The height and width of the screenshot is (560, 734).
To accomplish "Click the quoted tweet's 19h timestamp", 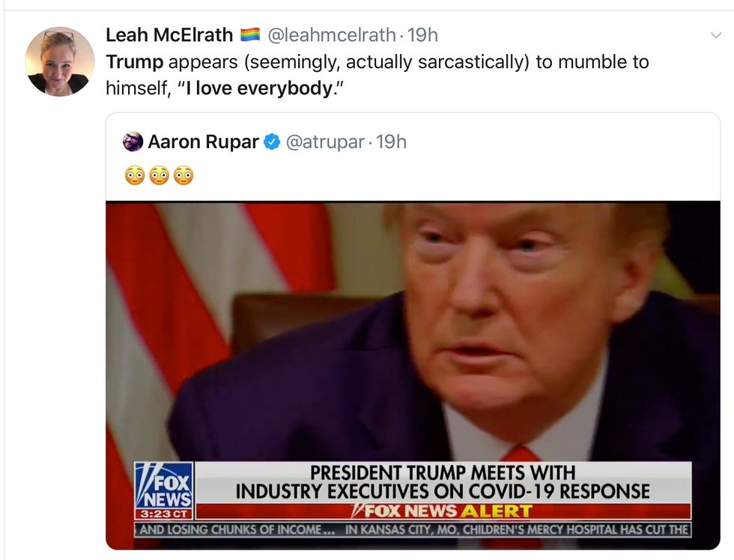I will (392, 141).
